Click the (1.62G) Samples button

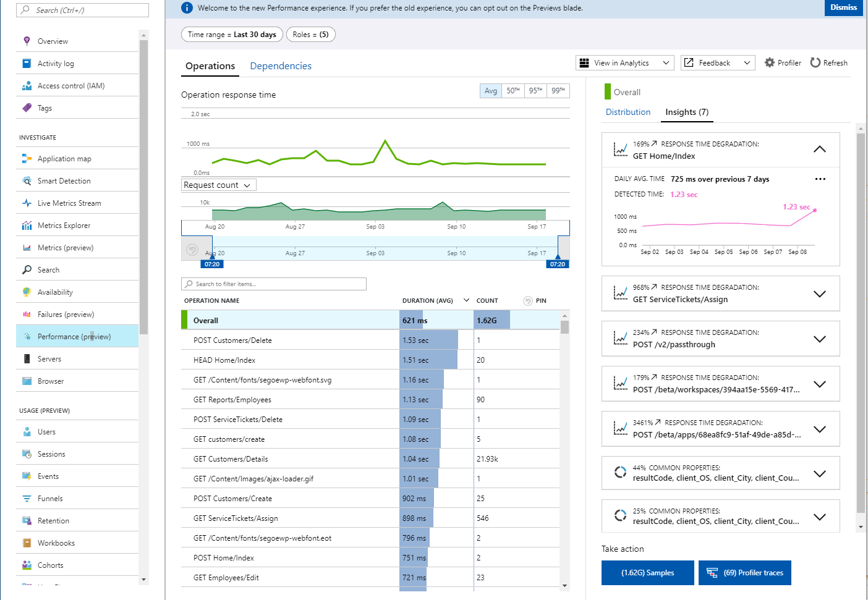(x=647, y=573)
